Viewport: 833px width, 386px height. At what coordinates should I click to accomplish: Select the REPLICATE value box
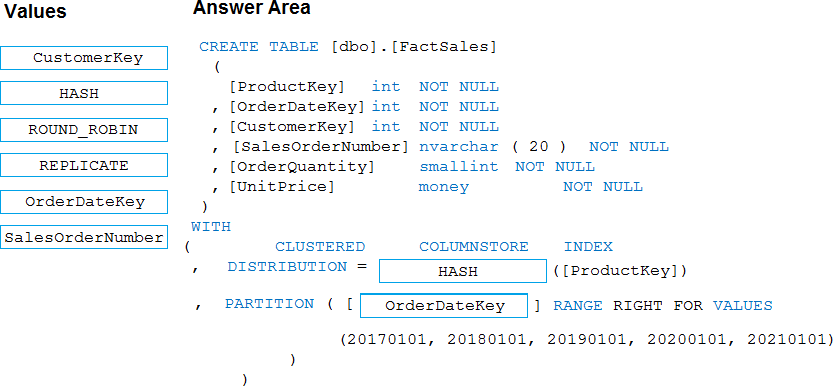click(84, 165)
